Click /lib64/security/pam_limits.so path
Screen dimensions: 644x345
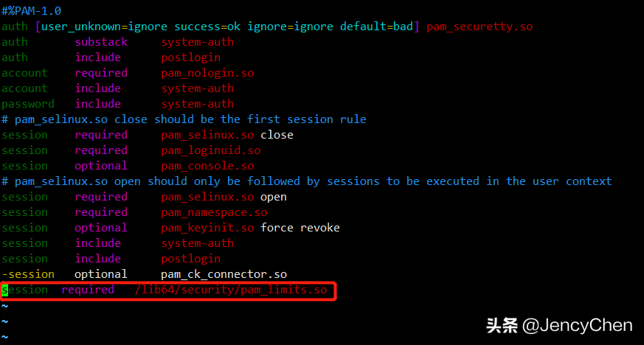(231, 290)
